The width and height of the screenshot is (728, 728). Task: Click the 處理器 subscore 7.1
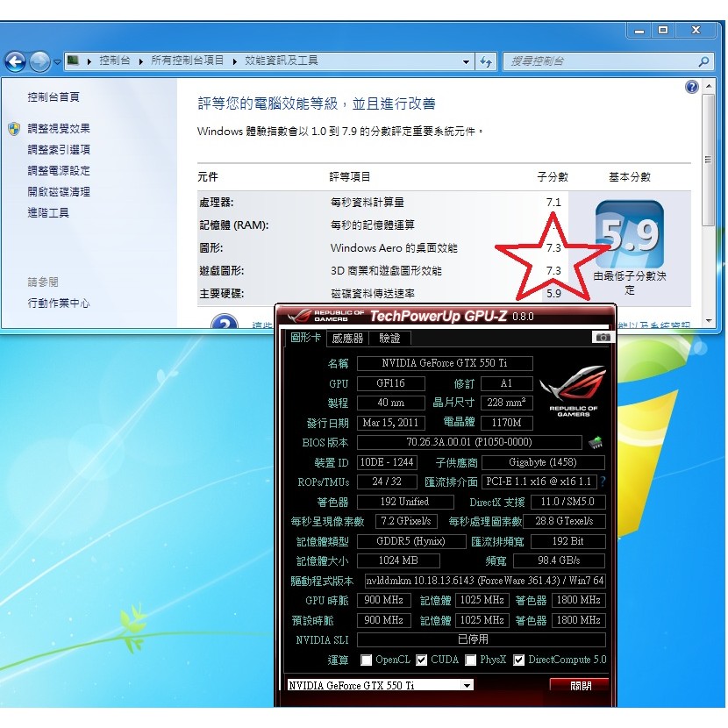click(x=553, y=203)
